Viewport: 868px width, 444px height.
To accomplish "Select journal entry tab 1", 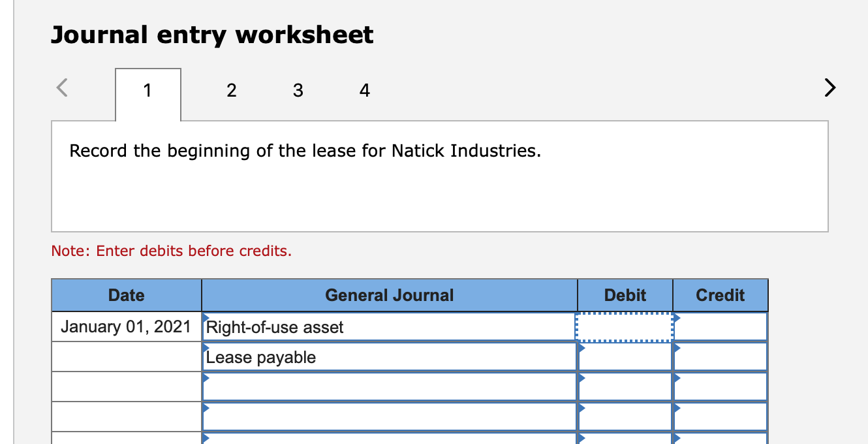I will click(x=147, y=91).
